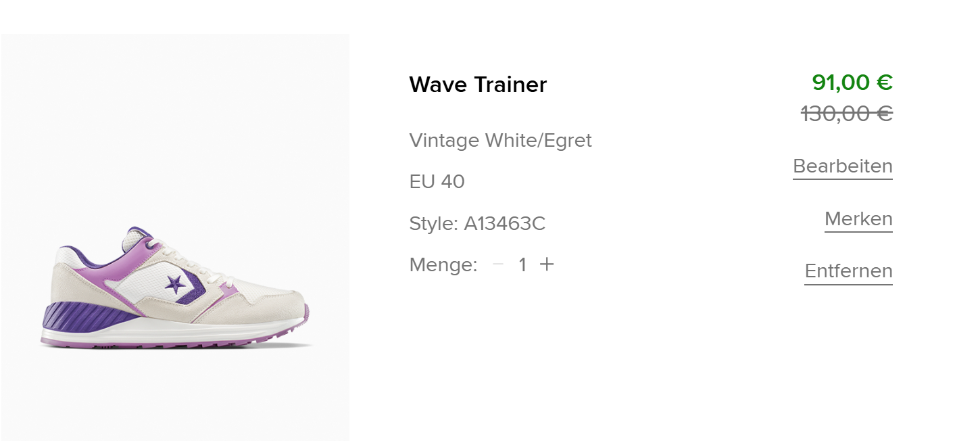Image resolution: width=980 pixels, height=441 pixels.
Task: Decrease quantity with the minus icon
Action: 498,264
